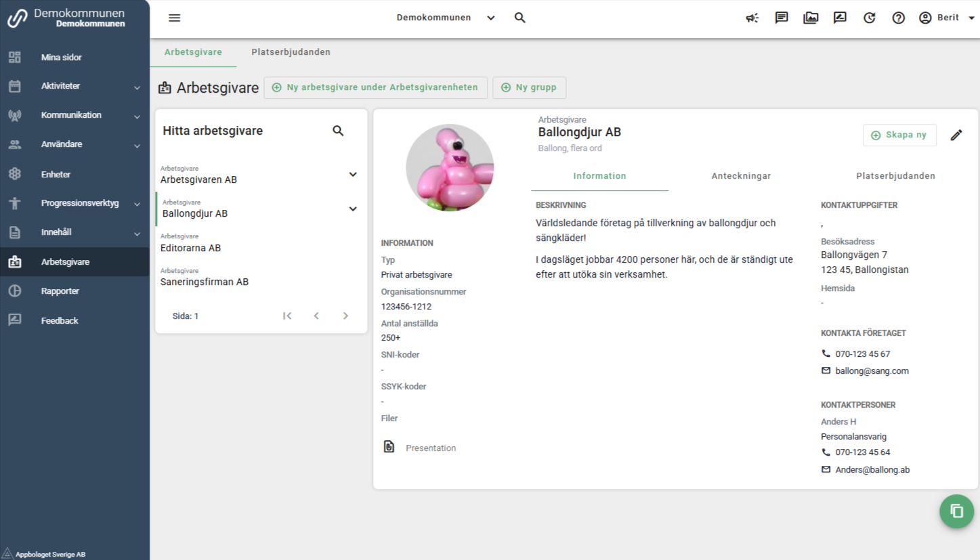This screenshot has height=560, width=980.
Task: Click the help question mark icon
Action: (x=898, y=18)
